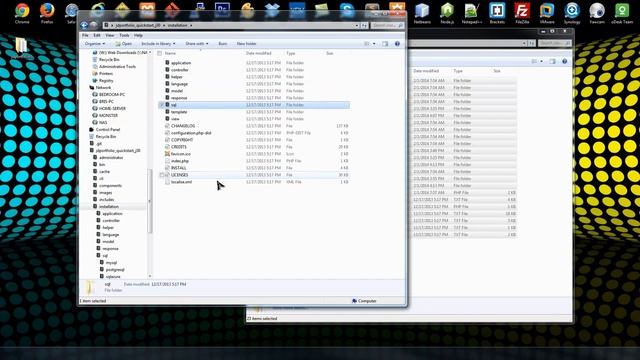Open Notepad++ from the desktop

(472, 12)
